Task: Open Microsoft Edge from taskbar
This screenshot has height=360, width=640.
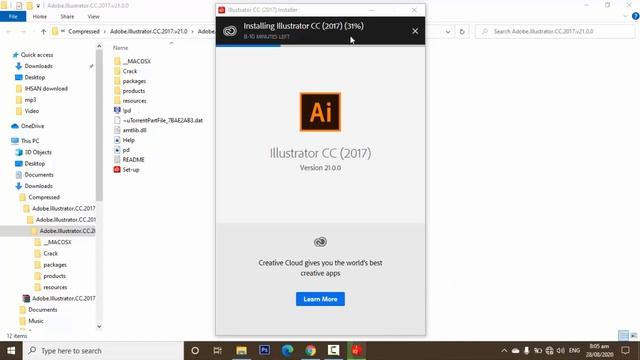Action: click(x=287, y=351)
